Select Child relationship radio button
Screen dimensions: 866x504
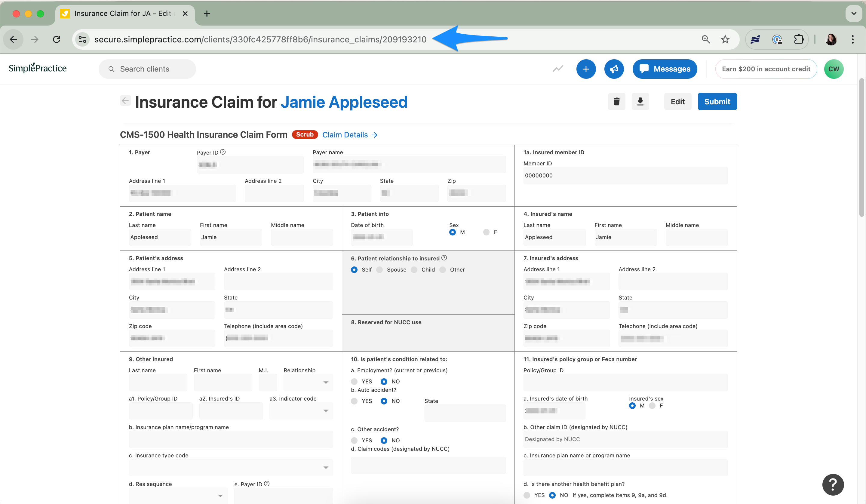(x=414, y=269)
